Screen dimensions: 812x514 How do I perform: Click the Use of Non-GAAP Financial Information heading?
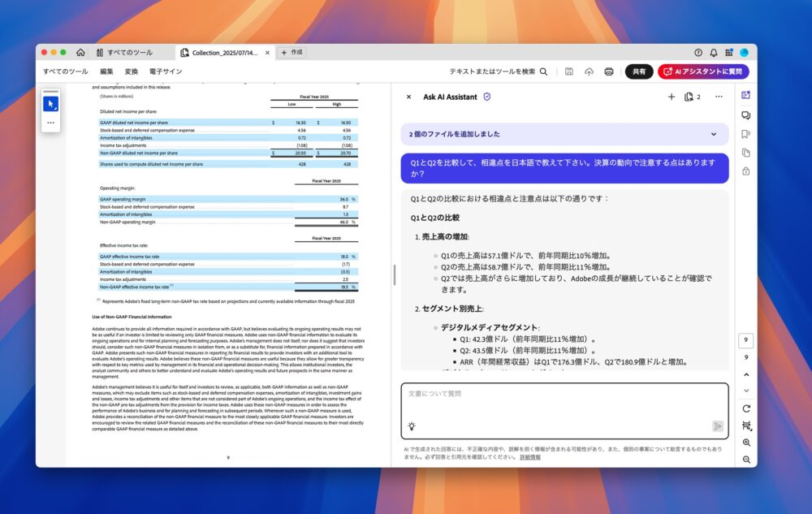coord(132,317)
